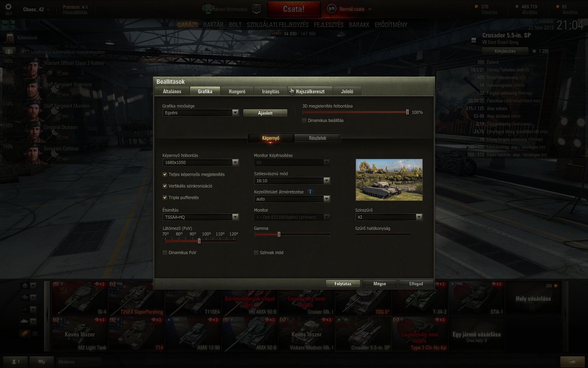Viewport: 588px width, 368px height.
Task: Switch to Jelölő settings tab
Action: [347, 91]
